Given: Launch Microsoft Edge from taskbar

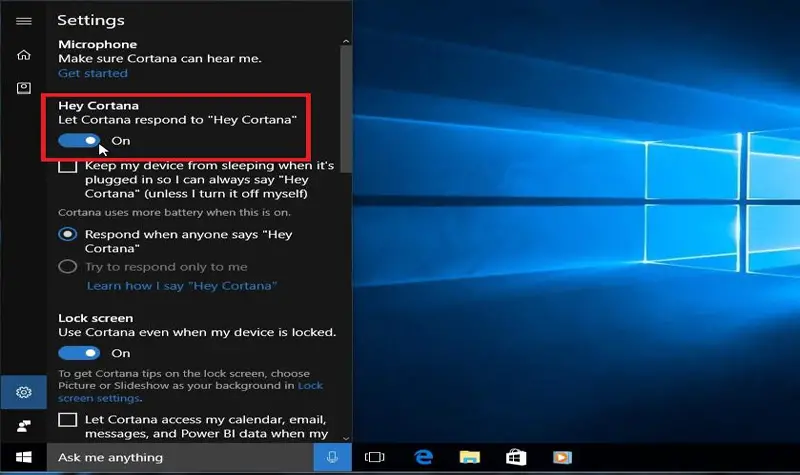Looking at the screenshot, I should (x=423, y=457).
